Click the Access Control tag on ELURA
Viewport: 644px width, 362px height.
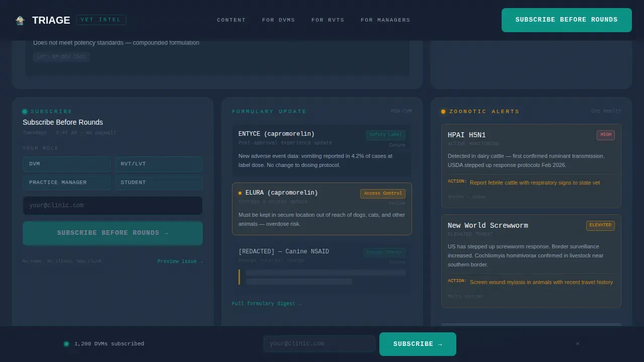click(383, 194)
